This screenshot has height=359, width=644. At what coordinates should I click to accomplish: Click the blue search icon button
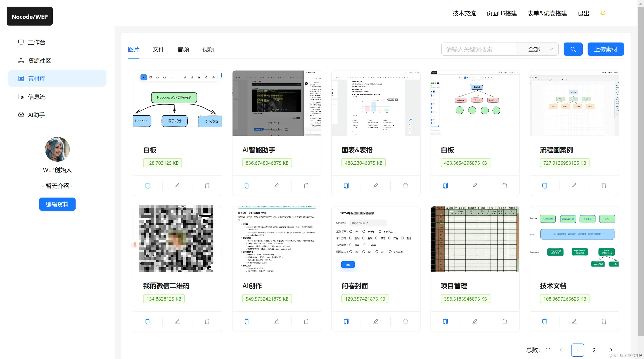point(573,49)
